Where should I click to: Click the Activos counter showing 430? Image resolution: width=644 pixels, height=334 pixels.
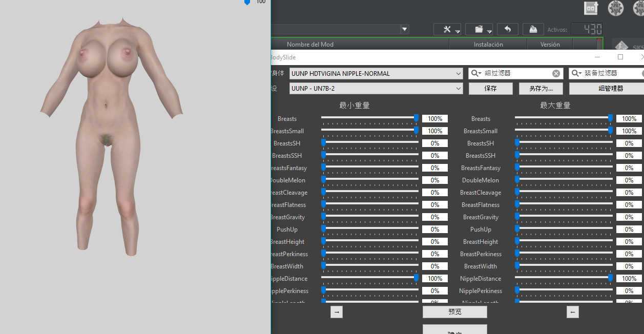587,29
